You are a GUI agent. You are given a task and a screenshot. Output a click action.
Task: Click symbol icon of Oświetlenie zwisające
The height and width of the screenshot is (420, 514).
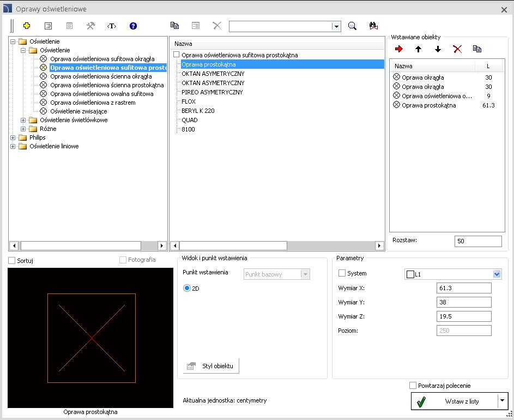[43, 111]
